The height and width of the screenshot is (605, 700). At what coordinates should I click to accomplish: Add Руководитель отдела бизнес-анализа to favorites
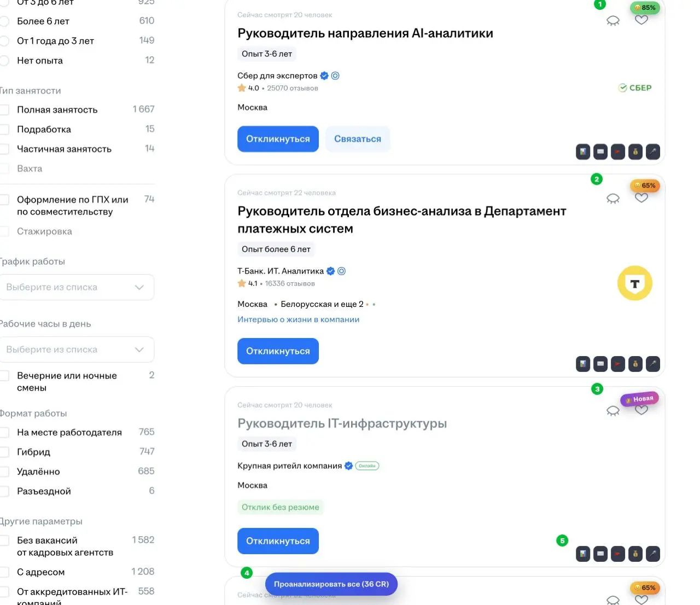641,198
